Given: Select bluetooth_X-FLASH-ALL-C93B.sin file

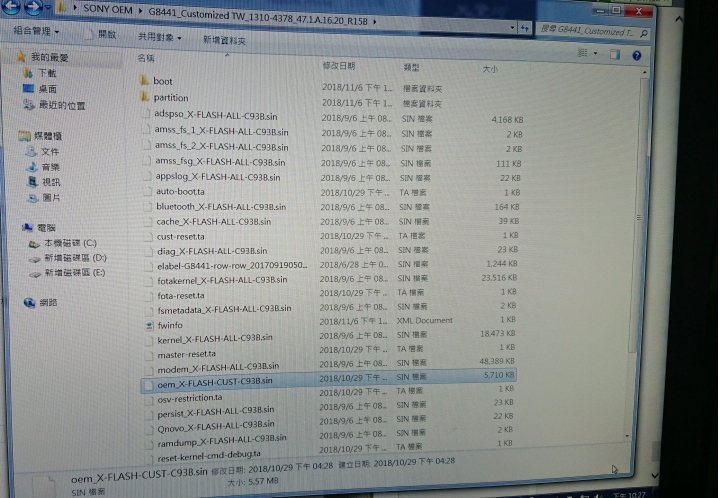Looking at the screenshot, I should pyautogui.click(x=221, y=207).
